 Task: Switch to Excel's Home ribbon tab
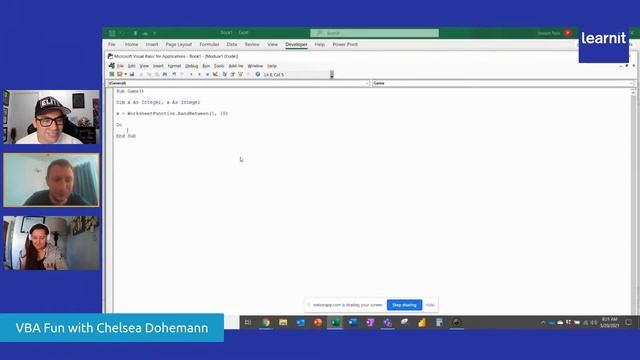(131, 44)
